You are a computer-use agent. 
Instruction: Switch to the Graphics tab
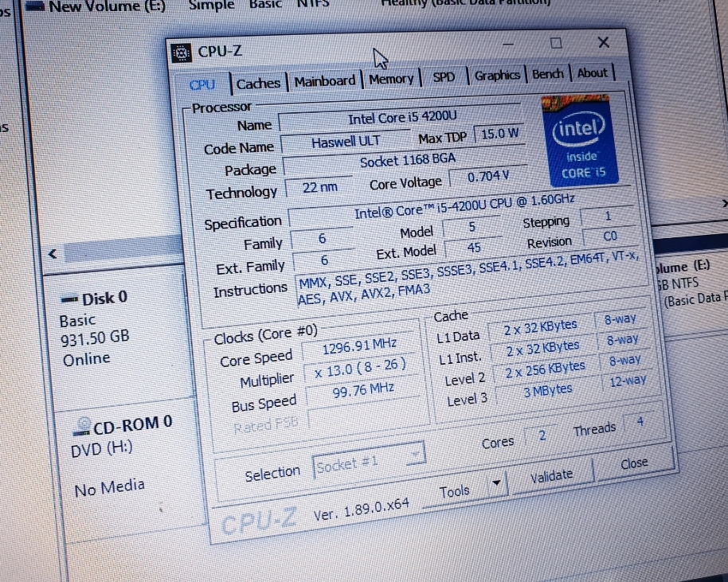(x=496, y=76)
